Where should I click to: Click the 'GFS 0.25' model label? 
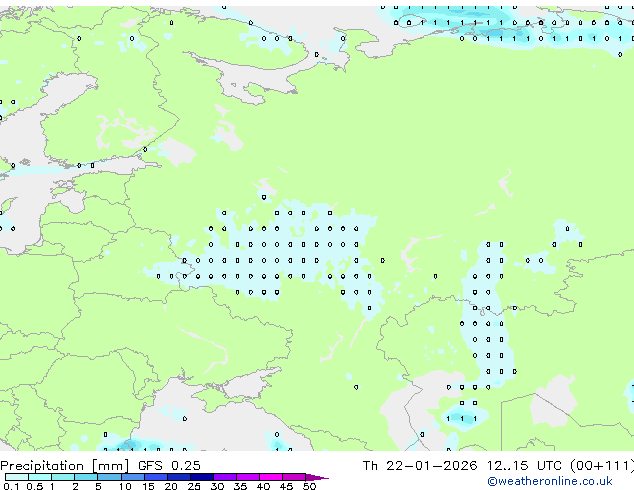(x=169, y=466)
